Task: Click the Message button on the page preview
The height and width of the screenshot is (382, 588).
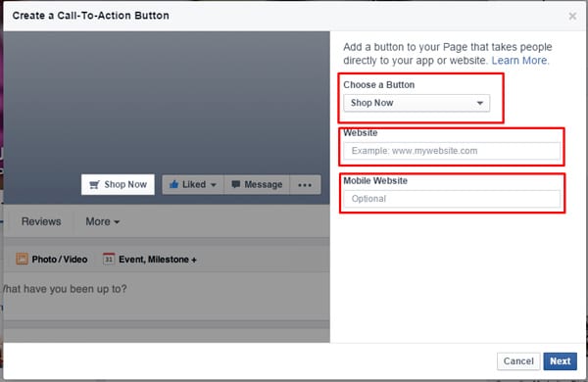Action: pyautogui.click(x=257, y=185)
